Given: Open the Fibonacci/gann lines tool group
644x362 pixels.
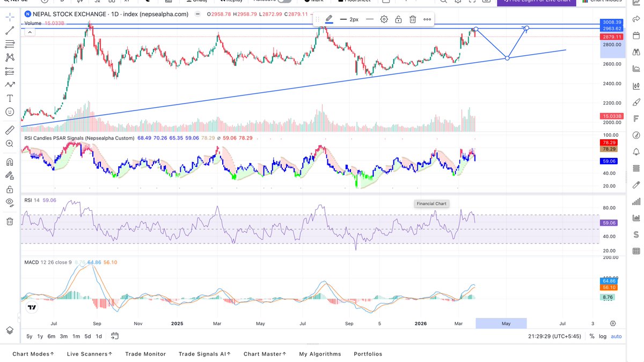Looking at the screenshot, I should (10, 44).
